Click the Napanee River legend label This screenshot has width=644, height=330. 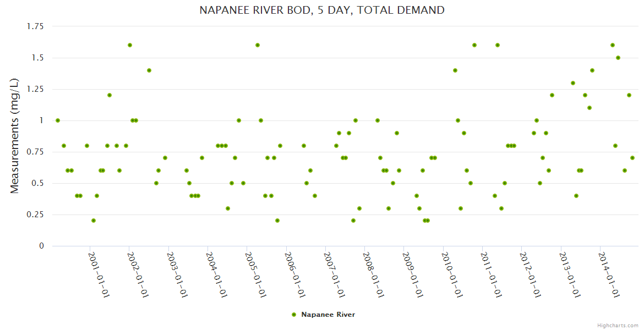point(328,315)
